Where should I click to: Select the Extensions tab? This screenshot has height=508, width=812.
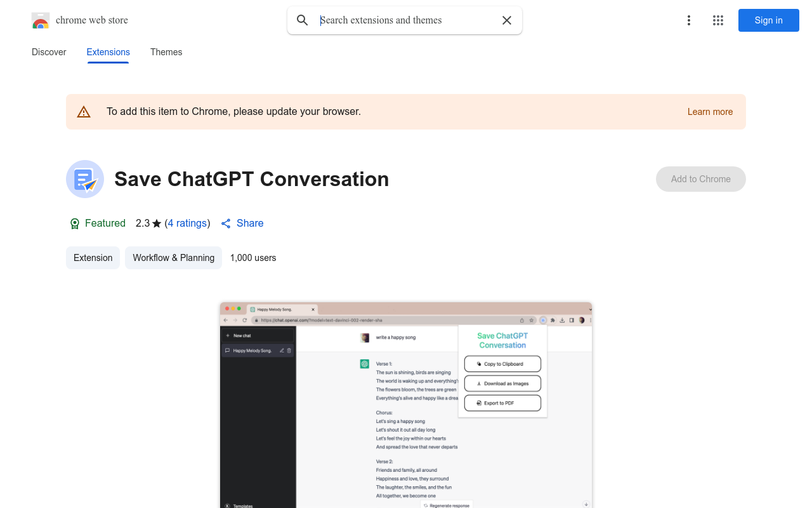108,52
